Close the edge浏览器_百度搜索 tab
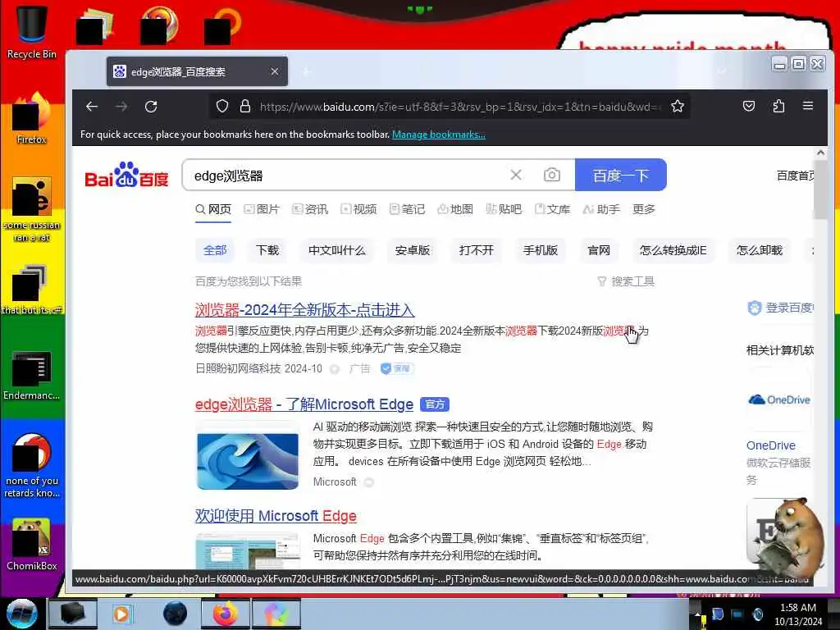This screenshot has width=840, height=630. (274, 71)
